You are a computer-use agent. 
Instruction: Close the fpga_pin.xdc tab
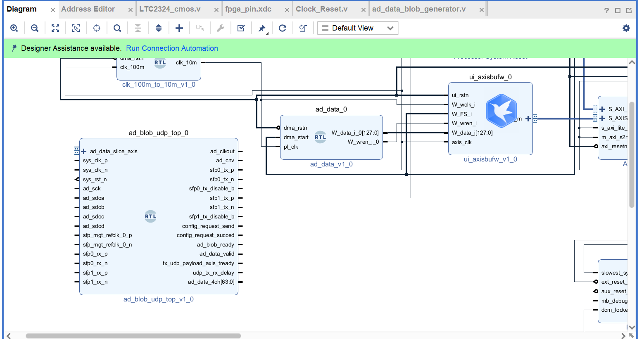click(288, 10)
